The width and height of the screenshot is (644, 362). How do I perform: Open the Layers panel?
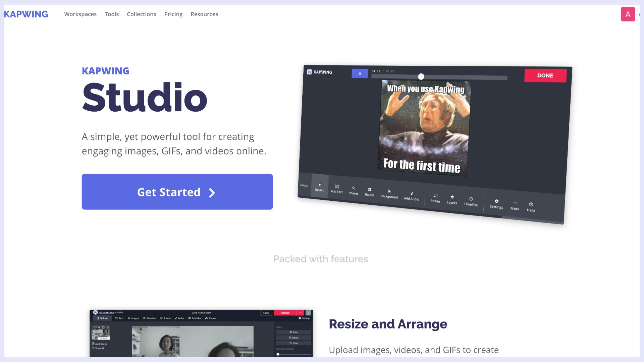452,200
